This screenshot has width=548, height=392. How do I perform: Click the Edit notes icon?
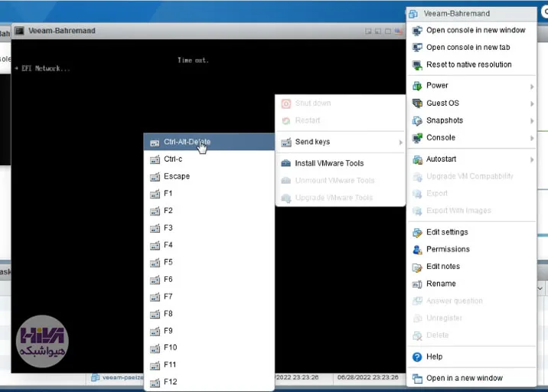point(417,267)
